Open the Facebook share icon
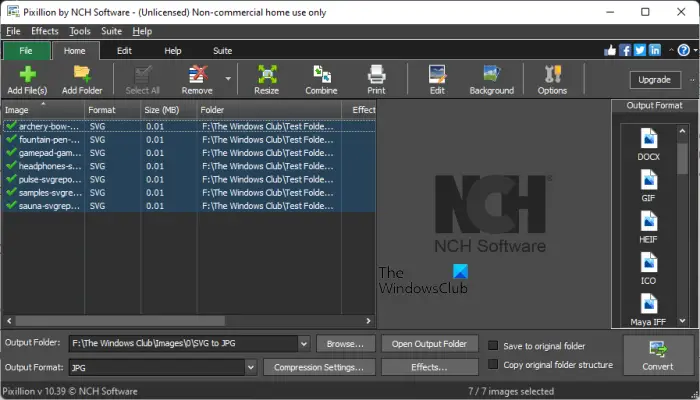Image resolution: width=700 pixels, height=400 pixels. (x=625, y=50)
